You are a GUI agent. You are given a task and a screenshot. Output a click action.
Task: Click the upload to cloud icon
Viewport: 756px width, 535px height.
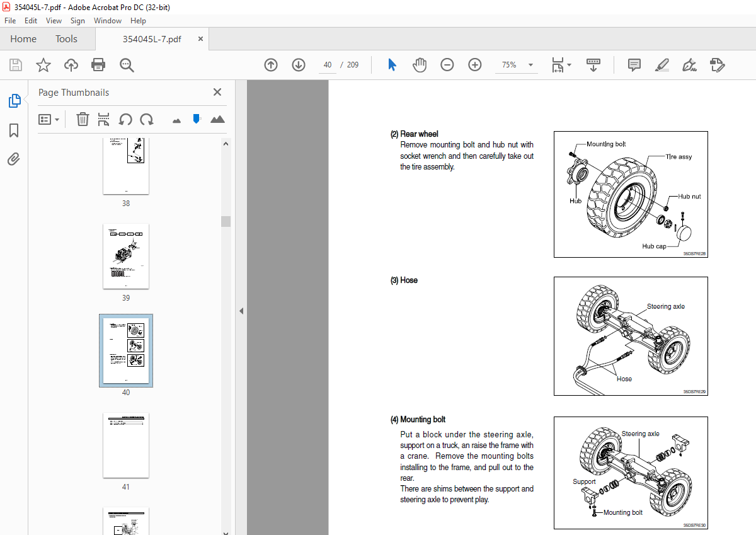71,65
